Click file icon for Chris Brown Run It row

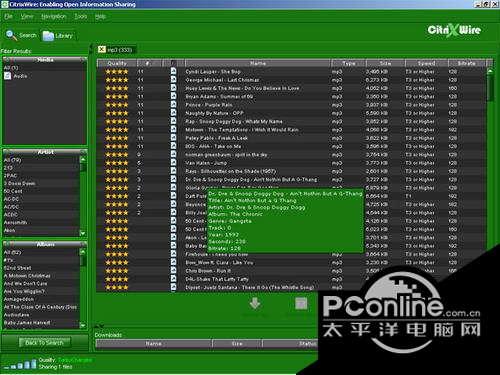[173, 271]
